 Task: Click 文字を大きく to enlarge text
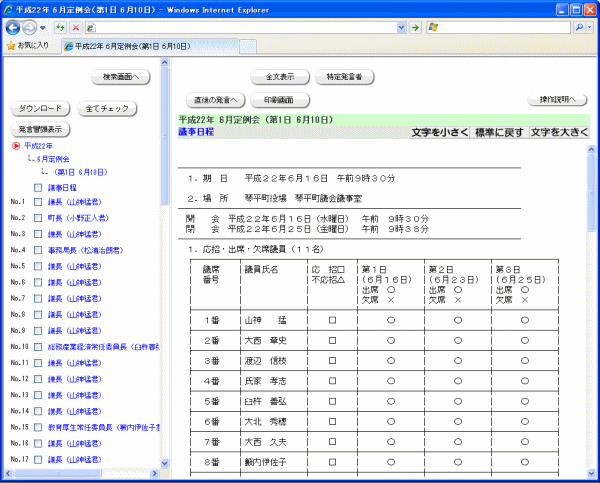pos(559,132)
